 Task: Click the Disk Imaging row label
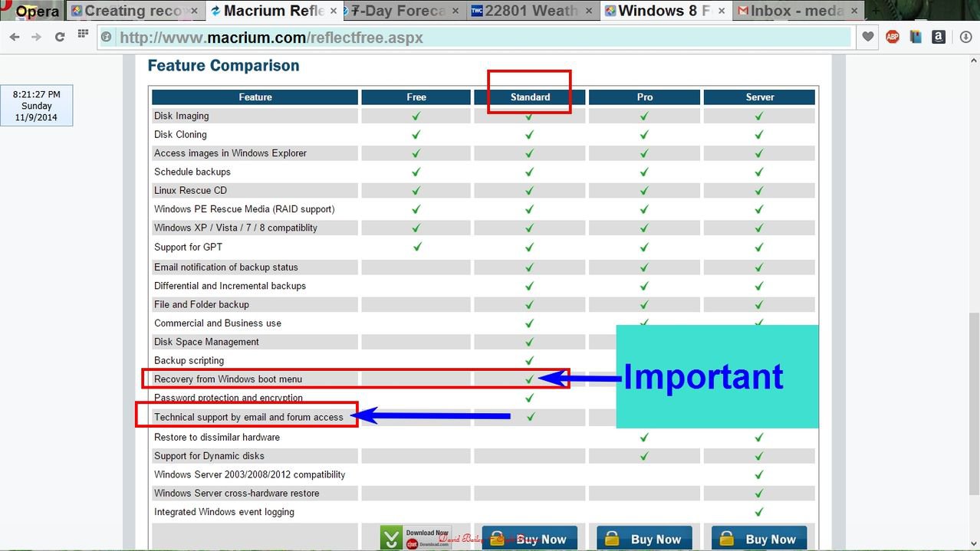[182, 116]
